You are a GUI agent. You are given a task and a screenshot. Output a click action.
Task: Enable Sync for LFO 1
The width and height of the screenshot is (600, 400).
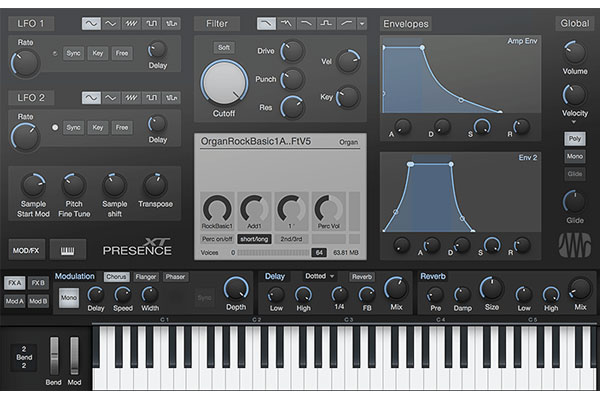click(73, 53)
